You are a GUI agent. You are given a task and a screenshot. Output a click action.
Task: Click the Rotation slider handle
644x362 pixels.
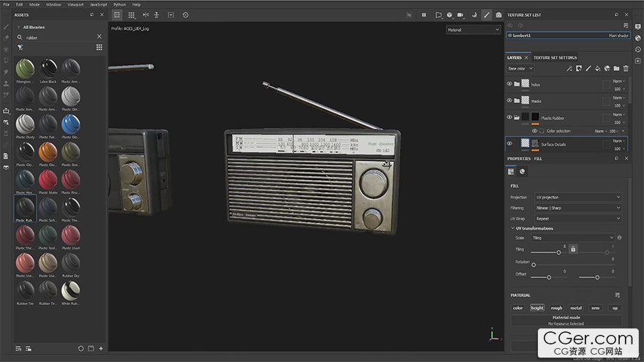[533, 265]
